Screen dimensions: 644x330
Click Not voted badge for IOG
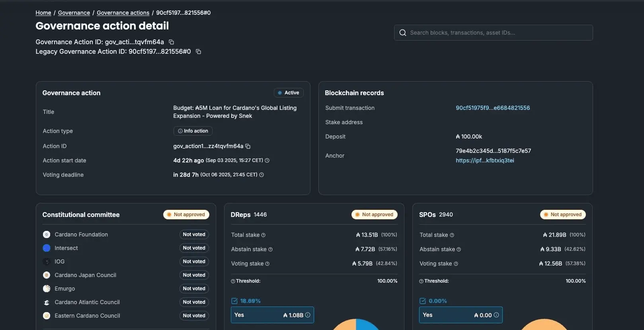click(194, 262)
